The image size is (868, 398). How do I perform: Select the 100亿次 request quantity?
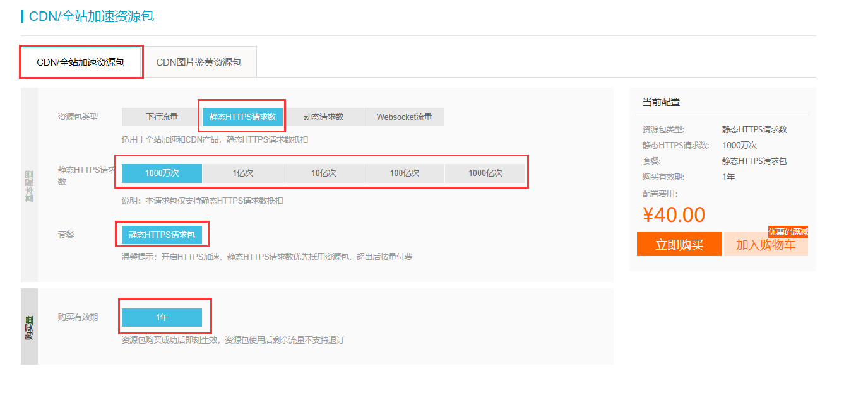pyautogui.click(x=404, y=173)
